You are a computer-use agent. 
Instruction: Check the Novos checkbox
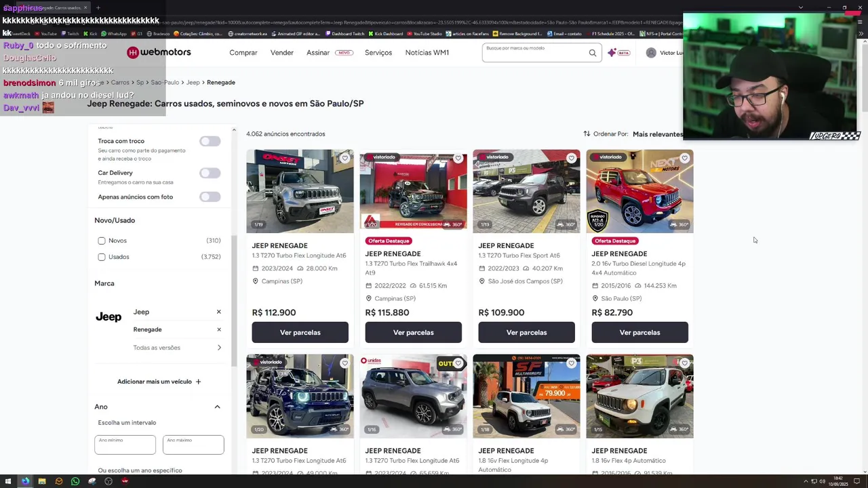point(102,241)
